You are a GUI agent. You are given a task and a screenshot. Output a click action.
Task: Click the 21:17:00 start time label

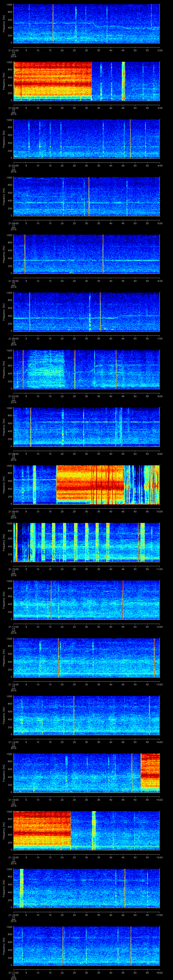pos(14,972)
